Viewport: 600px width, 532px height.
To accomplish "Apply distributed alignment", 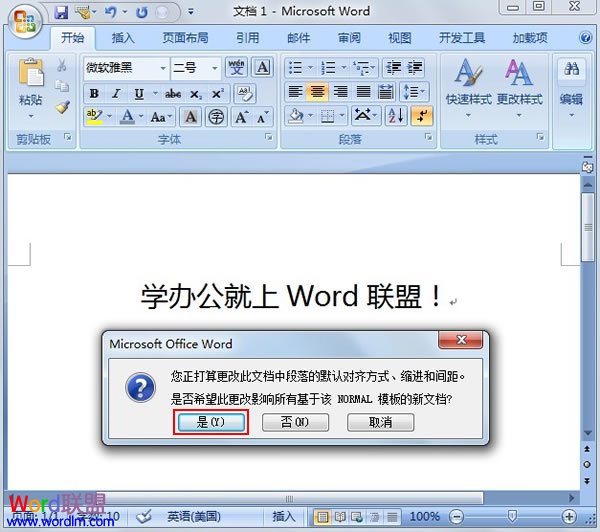I will click(x=385, y=92).
